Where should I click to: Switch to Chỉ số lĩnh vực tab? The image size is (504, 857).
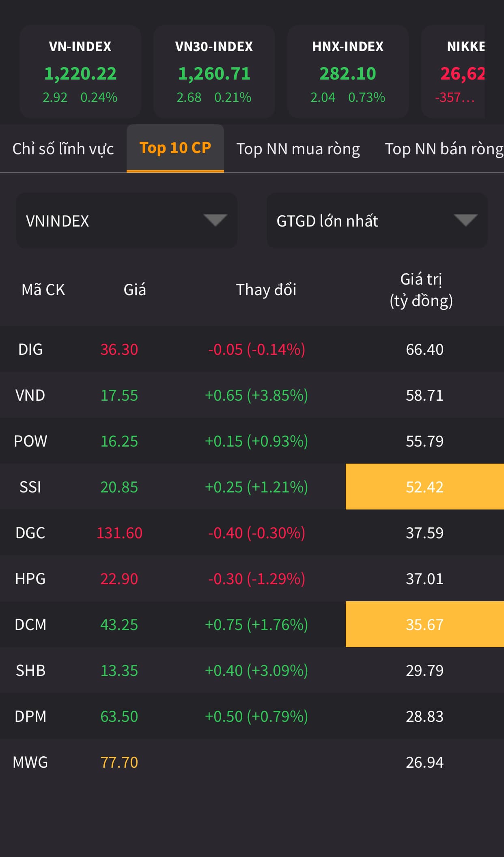point(63,149)
